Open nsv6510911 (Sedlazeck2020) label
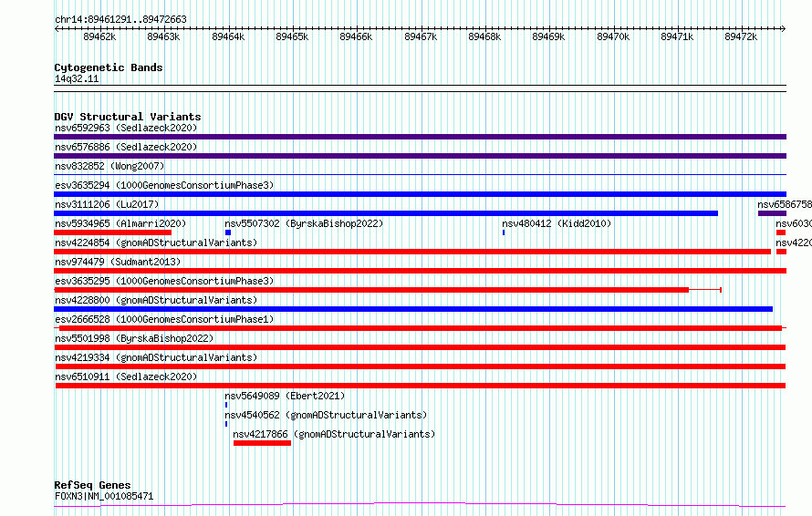The width and height of the screenshot is (812, 516). coord(126,377)
